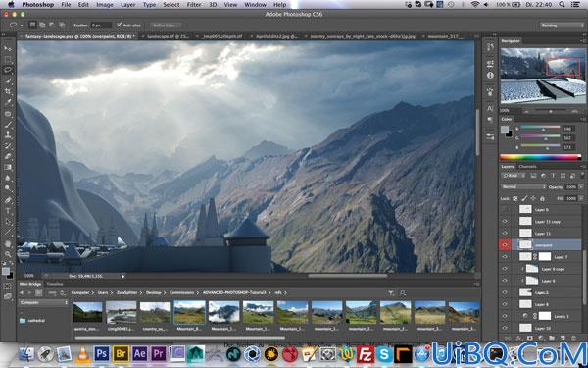Switch to the landscape.tif document tab
This screenshot has width=588, height=368.
(x=167, y=37)
